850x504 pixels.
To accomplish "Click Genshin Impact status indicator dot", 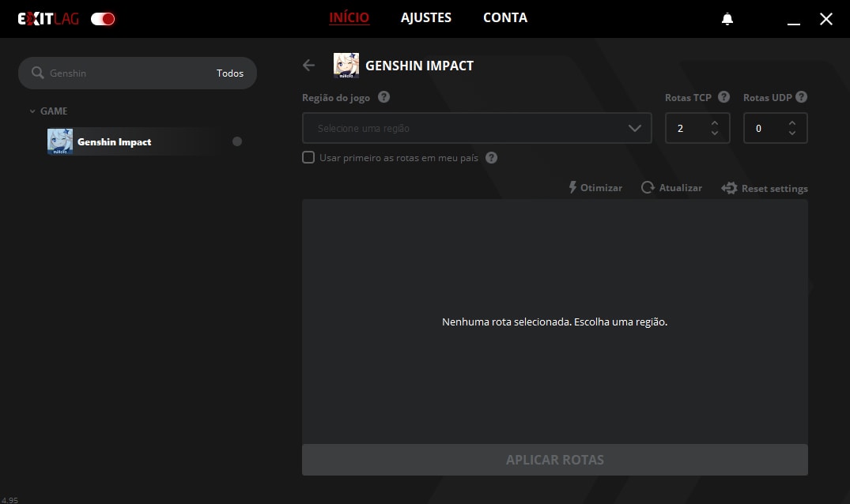I will pyautogui.click(x=237, y=142).
